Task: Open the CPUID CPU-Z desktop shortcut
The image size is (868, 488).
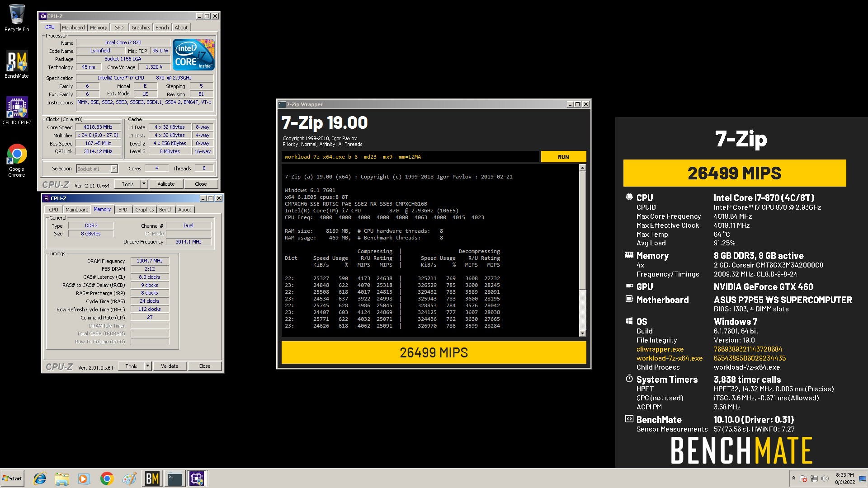Action: (x=17, y=111)
